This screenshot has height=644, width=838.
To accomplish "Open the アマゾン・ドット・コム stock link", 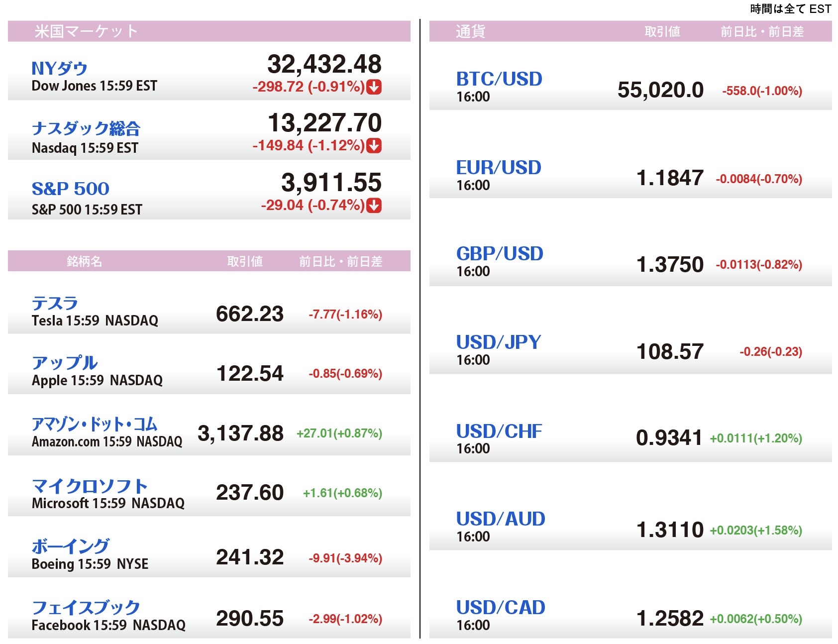I will 95,424.
